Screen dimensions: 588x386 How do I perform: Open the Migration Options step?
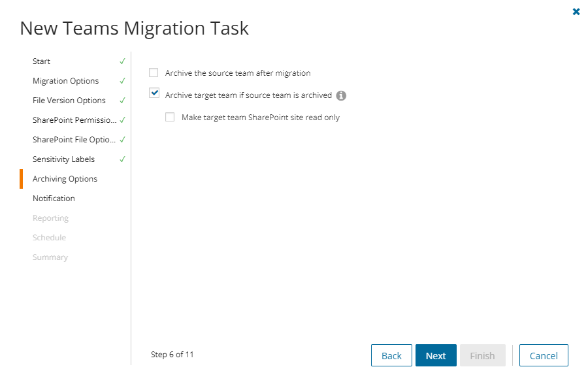coord(66,81)
